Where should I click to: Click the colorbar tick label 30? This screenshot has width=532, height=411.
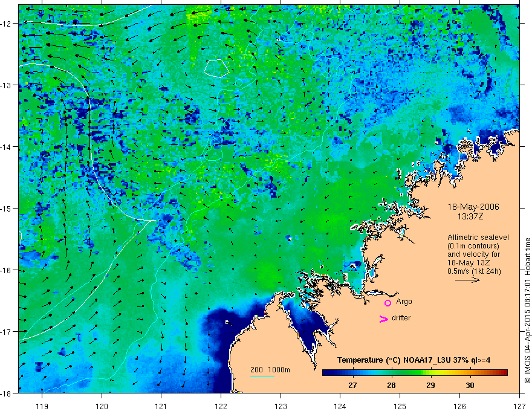pyautogui.click(x=470, y=385)
